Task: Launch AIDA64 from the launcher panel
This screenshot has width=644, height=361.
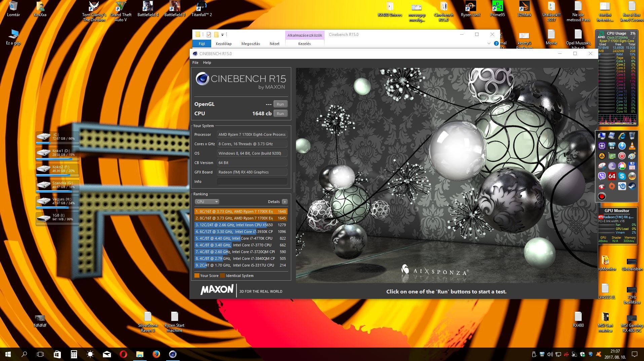Action: [612, 176]
